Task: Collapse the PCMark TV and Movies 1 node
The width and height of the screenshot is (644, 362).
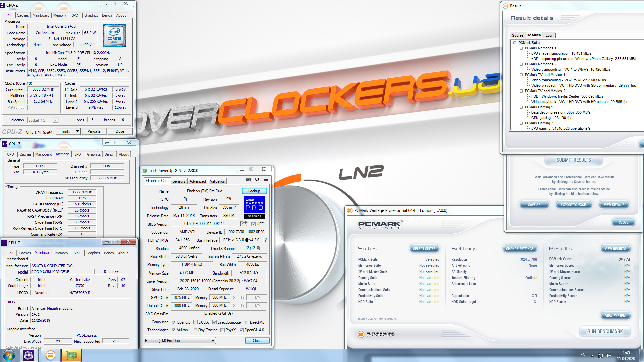Action: click(x=521, y=75)
